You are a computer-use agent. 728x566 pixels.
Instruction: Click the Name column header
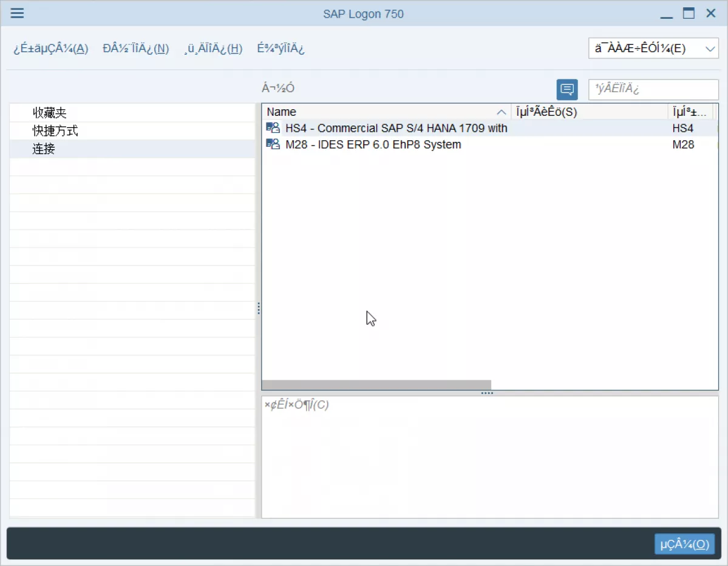(x=386, y=112)
